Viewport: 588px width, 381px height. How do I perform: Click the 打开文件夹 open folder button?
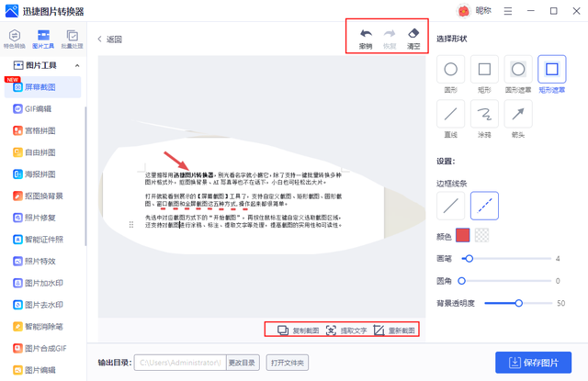tap(288, 363)
